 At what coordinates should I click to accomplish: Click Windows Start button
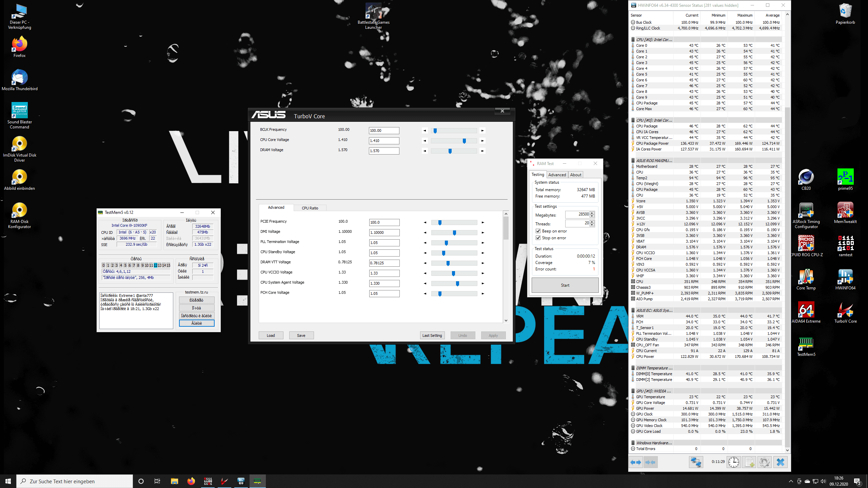tap(8, 481)
